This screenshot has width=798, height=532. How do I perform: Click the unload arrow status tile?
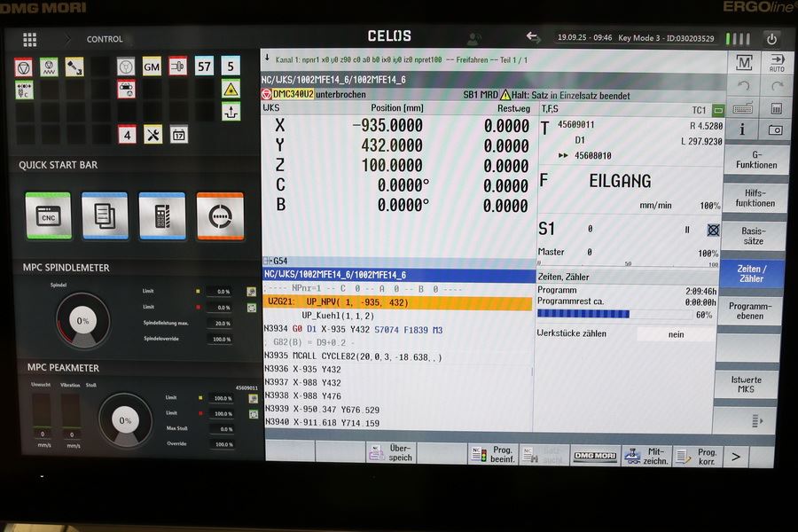[231, 112]
